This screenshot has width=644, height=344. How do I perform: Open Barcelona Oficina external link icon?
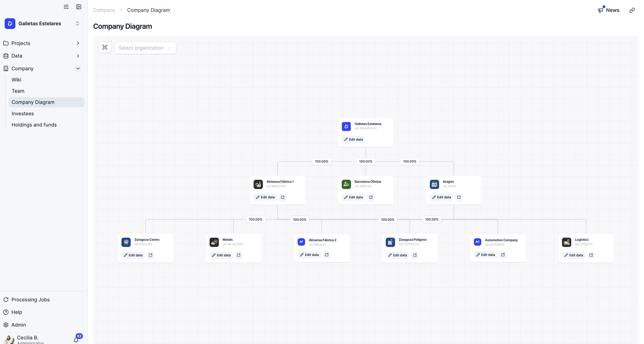[x=371, y=197]
